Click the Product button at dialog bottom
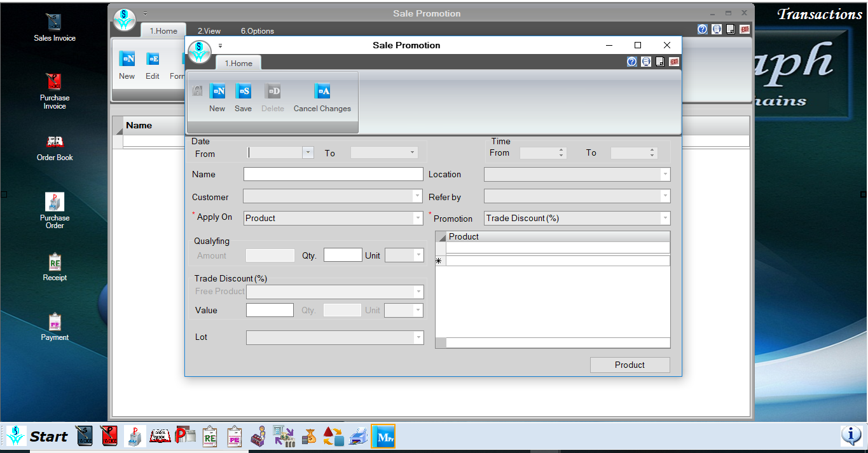This screenshot has height=453, width=868. (630, 365)
